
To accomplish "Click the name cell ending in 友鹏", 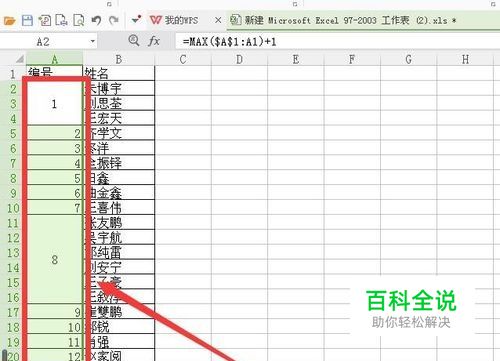I will 119,222.
